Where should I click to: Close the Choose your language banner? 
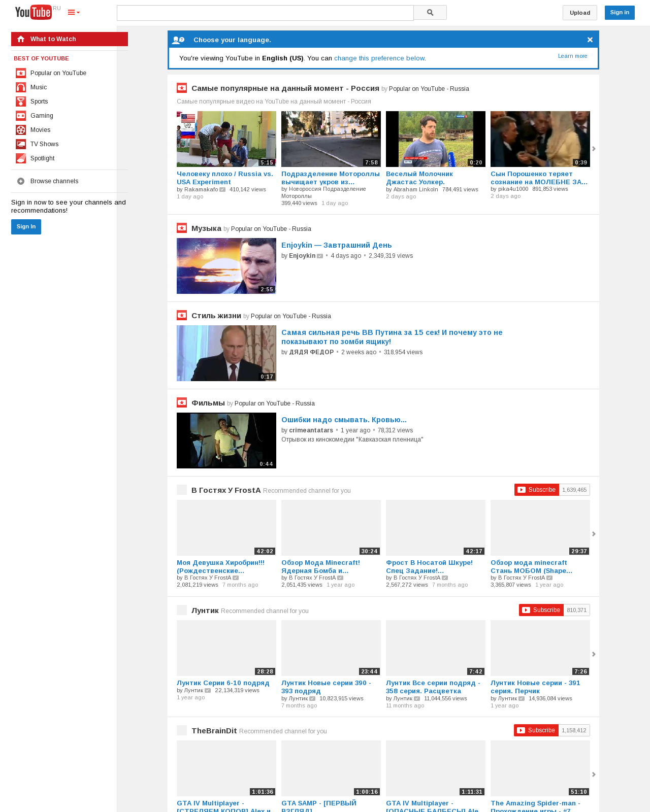(590, 40)
